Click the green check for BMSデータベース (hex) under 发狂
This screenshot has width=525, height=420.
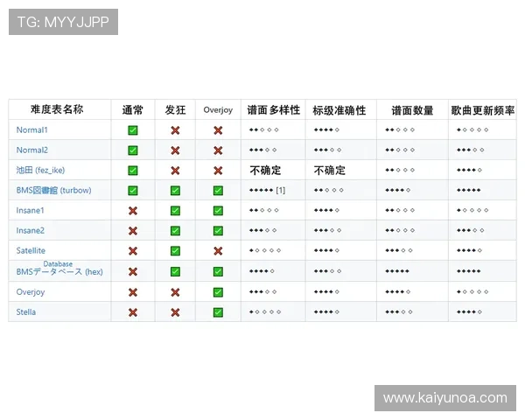(x=175, y=271)
